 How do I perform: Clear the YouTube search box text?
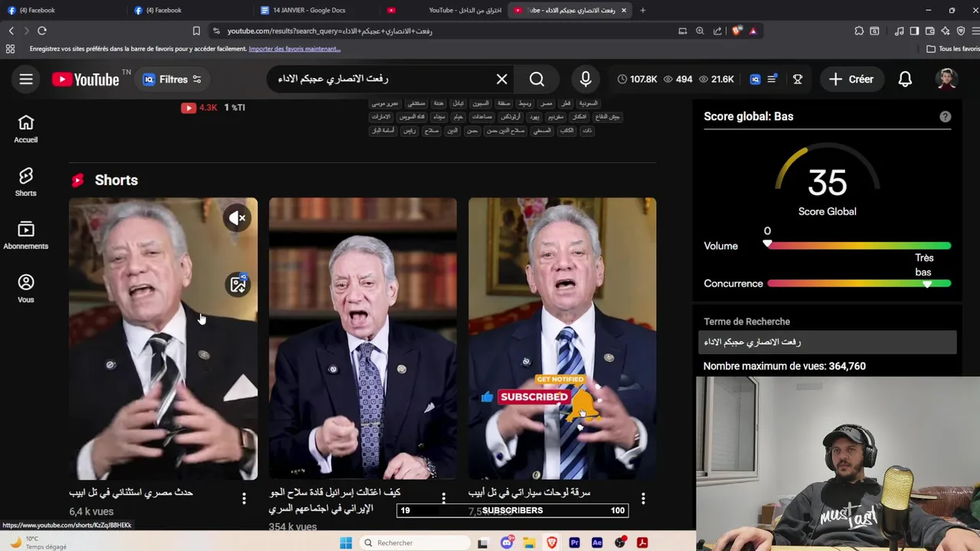click(501, 79)
